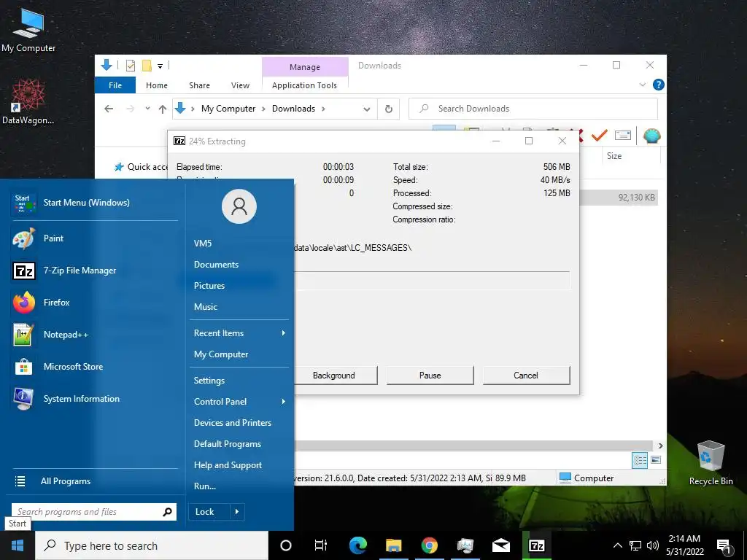Click the volume speaker tray icon
The image size is (747, 560).
click(x=653, y=545)
